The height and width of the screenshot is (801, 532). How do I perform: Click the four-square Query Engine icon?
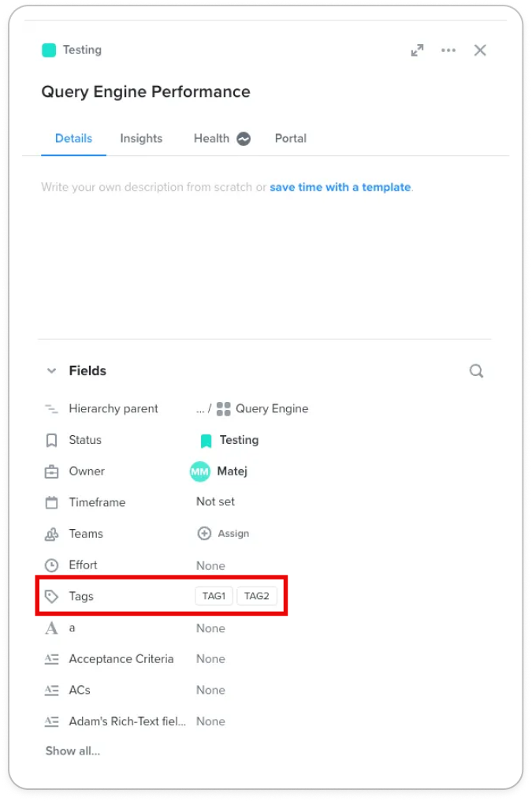tap(224, 408)
